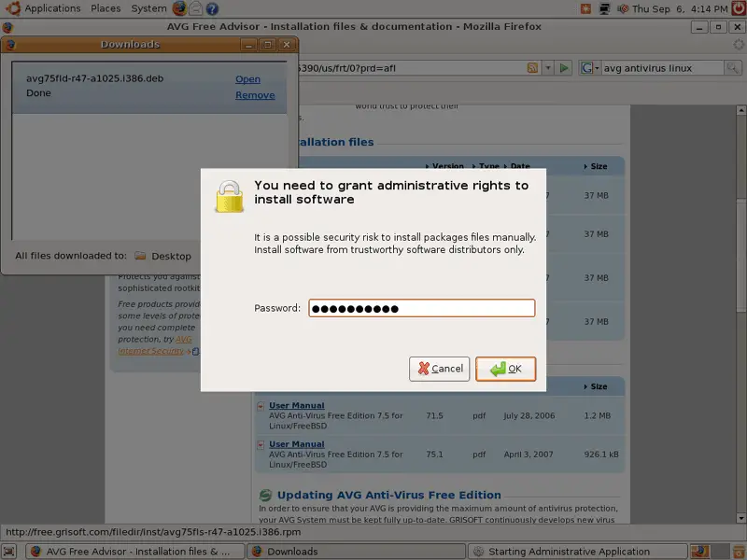Click the Firefox throbber activity icon
747x560 pixels.
739,45
